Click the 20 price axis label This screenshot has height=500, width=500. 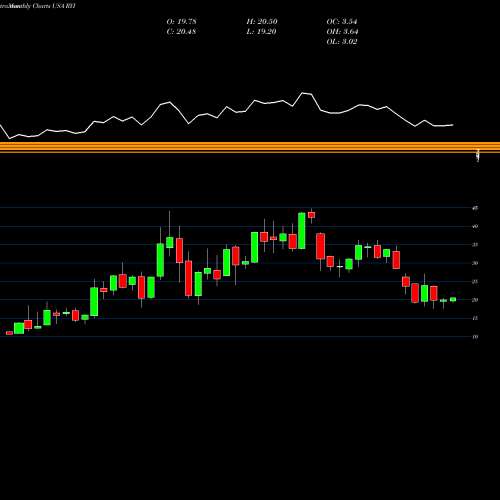475,300
